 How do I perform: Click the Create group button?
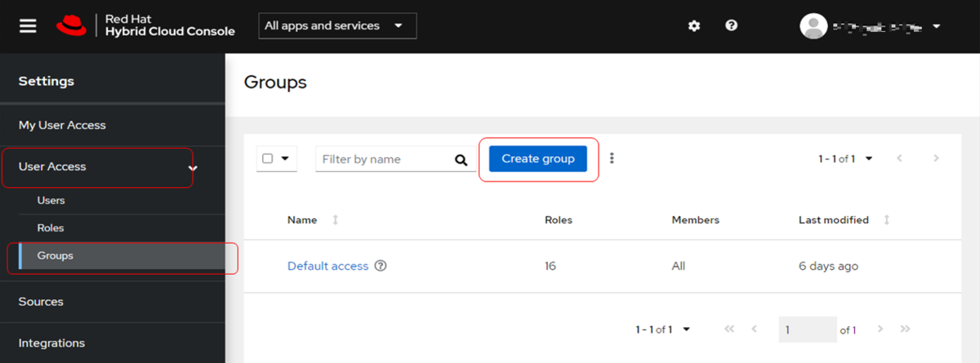click(x=537, y=159)
